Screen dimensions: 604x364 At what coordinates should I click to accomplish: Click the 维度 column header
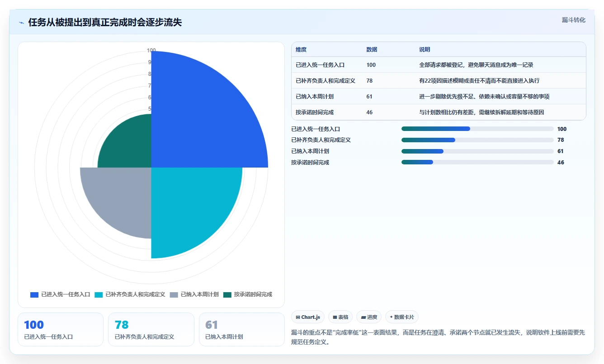pyautogui.click(x=301, y=50)
